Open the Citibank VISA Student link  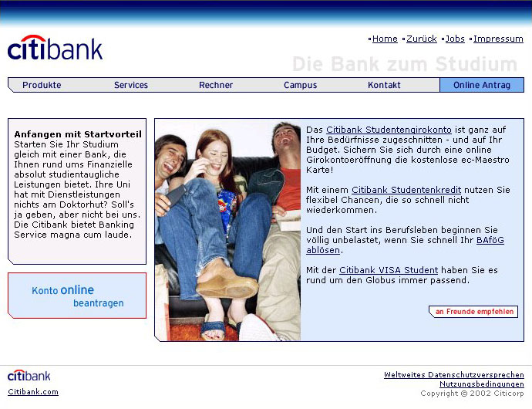pos(389,270)
